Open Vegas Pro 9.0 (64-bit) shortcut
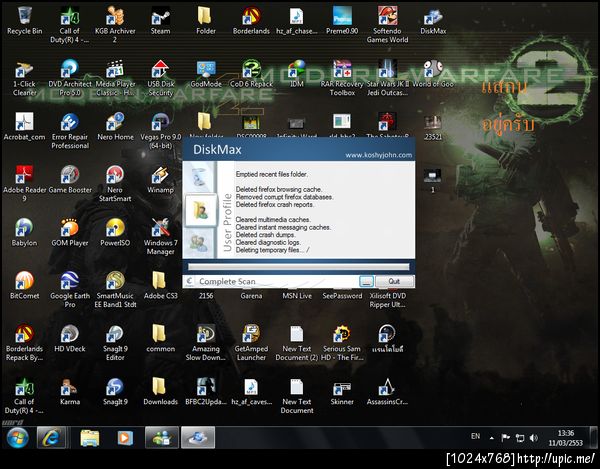This screenshot has height=469, width=600. pos(160,131)
